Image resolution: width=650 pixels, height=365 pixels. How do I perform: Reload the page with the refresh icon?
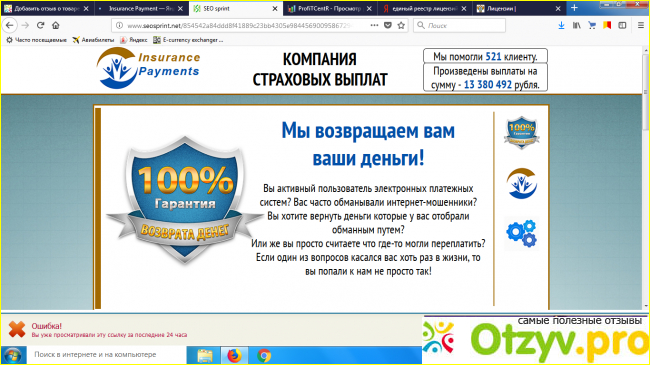40,25
